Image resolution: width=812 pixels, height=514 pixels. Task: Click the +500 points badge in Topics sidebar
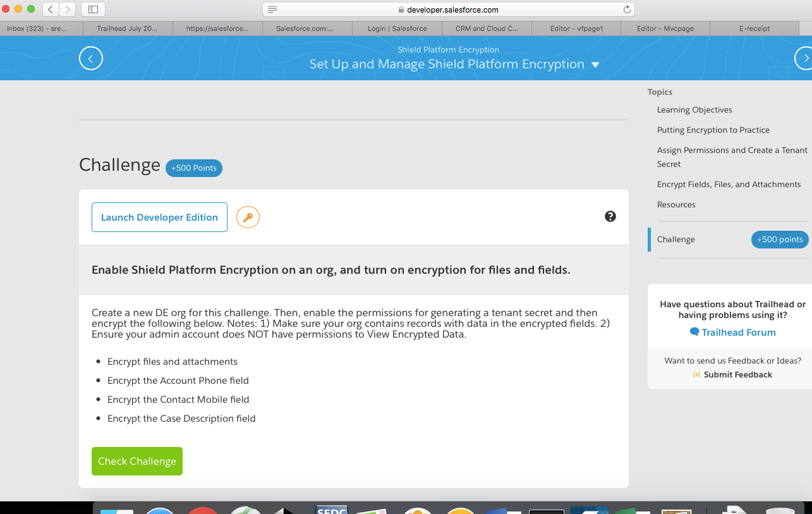tap(780, 240)
